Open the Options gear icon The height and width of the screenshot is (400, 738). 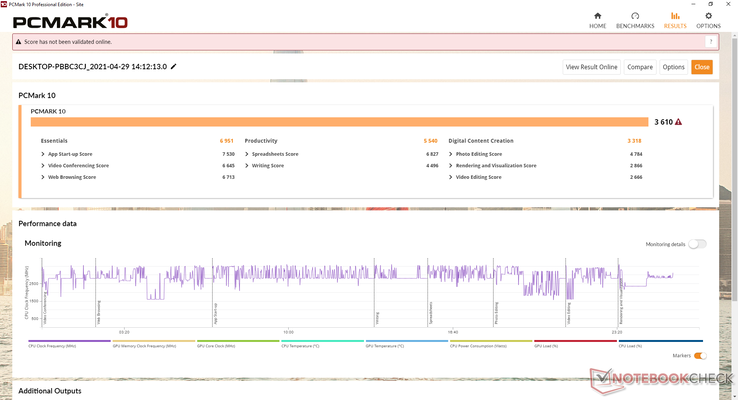(707, 19)
